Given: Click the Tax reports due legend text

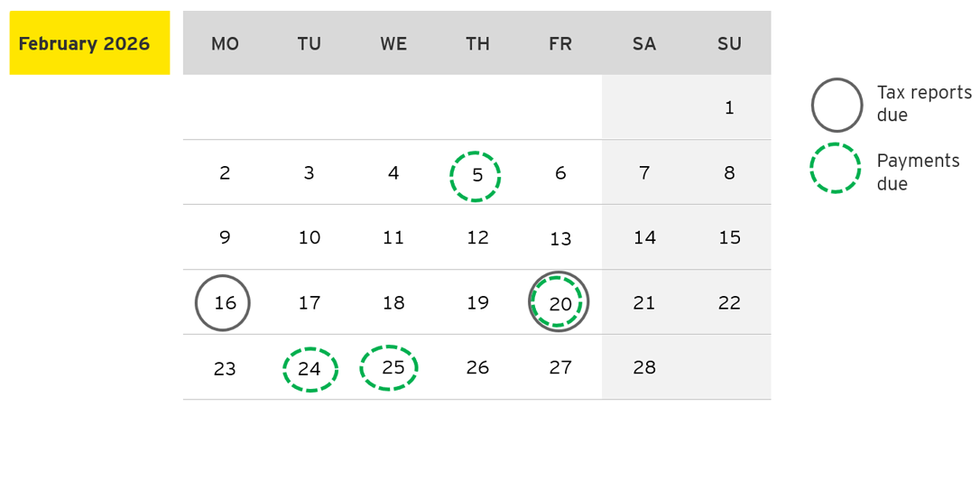Looking at the screenshot, I should point(924,104).
